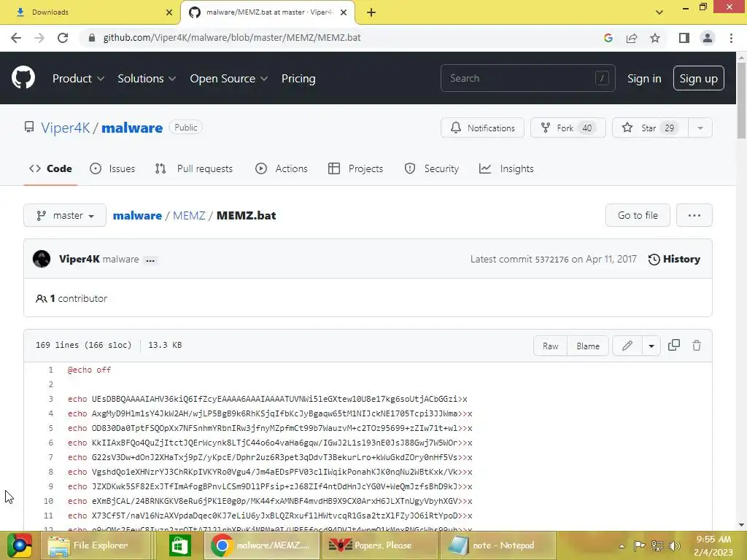Viewport: 747px width, 560px height.
Task: Close the malware/MEMZ.bat tab
Action: 344,12
